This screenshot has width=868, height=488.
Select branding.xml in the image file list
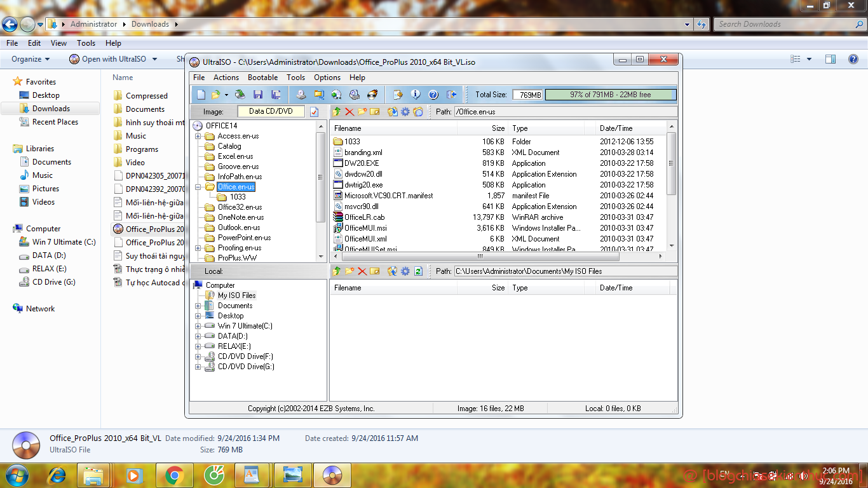click(x=363, y=152)
